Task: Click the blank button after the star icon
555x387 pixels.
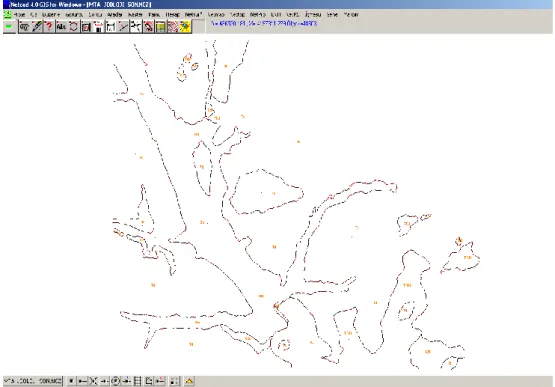Action: [x=199, y=27]
